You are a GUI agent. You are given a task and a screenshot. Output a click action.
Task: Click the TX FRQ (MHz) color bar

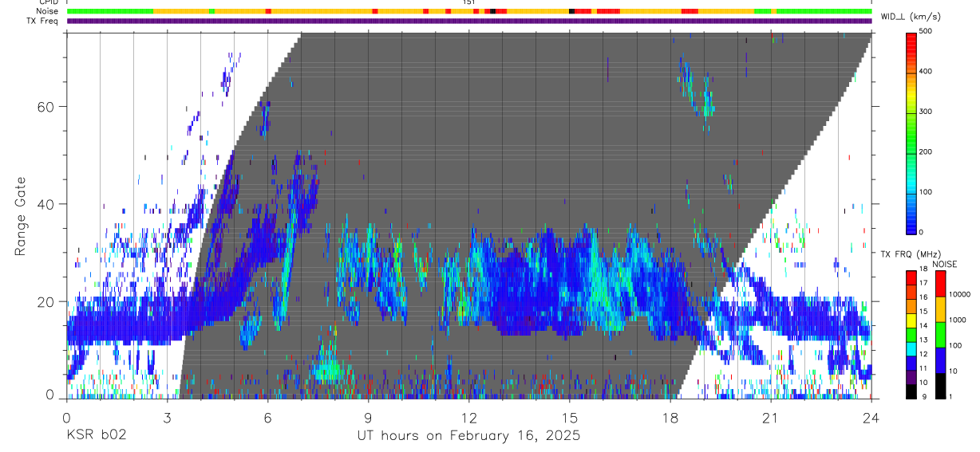tap(911, 334)
